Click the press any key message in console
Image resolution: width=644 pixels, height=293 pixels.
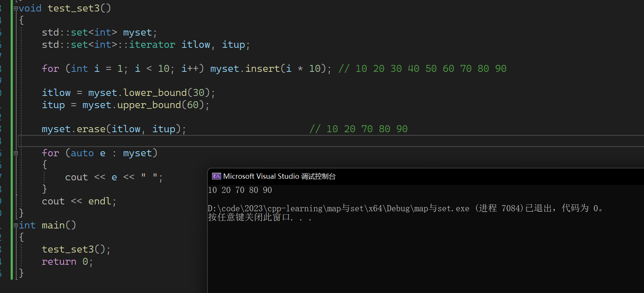260,217
